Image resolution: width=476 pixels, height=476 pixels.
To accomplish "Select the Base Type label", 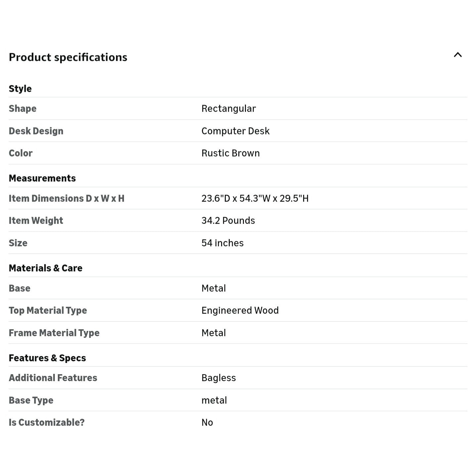I will (31, 400).
